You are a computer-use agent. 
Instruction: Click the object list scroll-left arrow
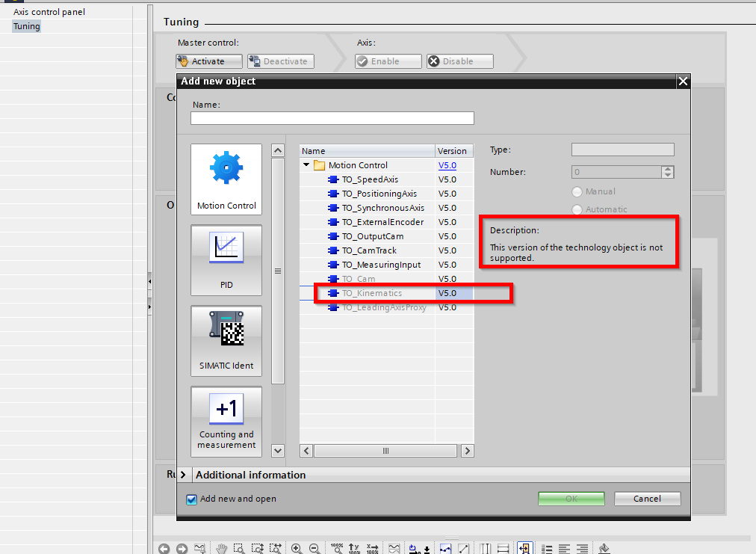(x=306, y=451)
